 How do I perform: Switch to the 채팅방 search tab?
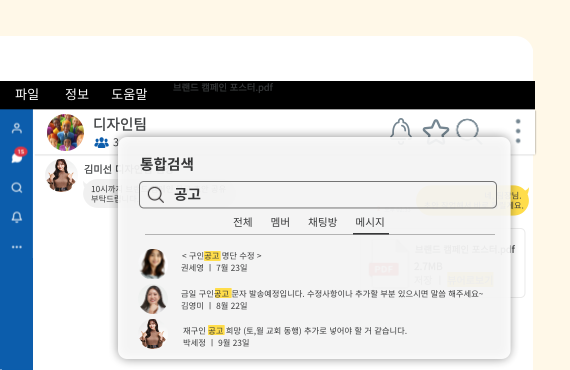322,222
